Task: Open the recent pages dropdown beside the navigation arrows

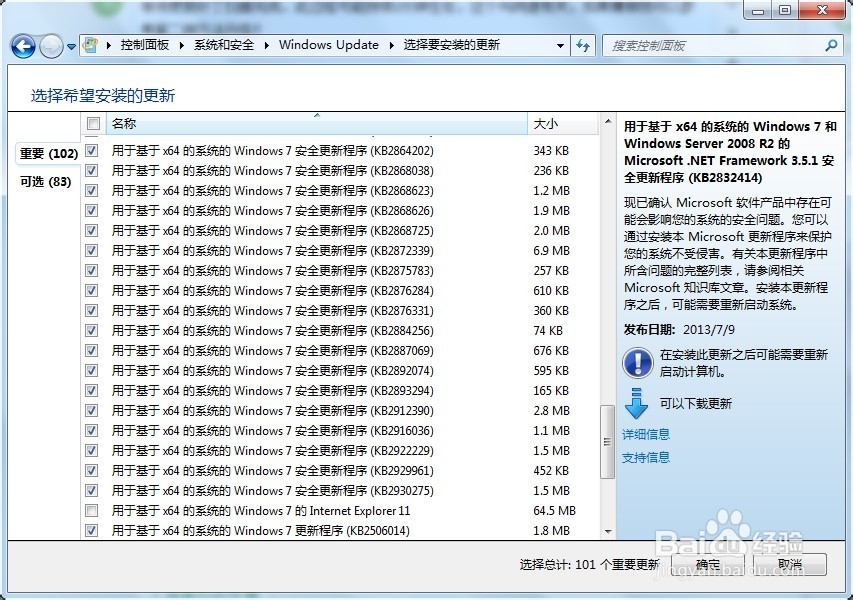Action: [x=70, y=45]
